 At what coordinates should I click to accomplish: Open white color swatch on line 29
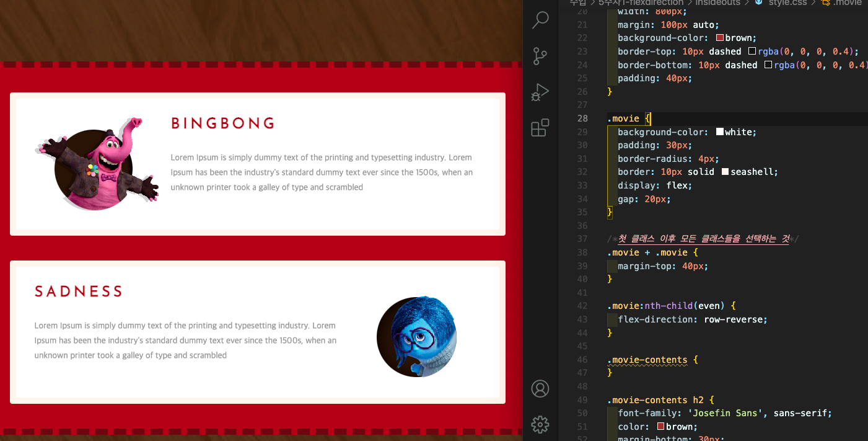coord(720,132)
